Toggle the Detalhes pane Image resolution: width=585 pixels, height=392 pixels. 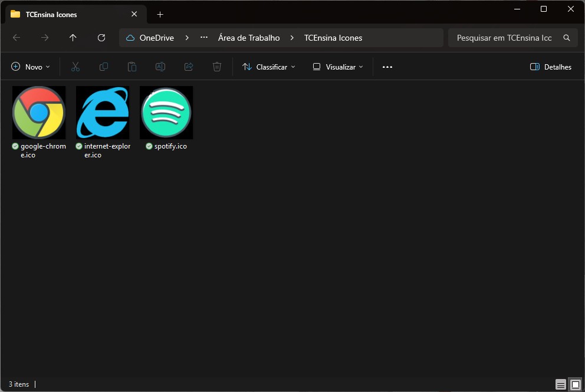point(551,67)
